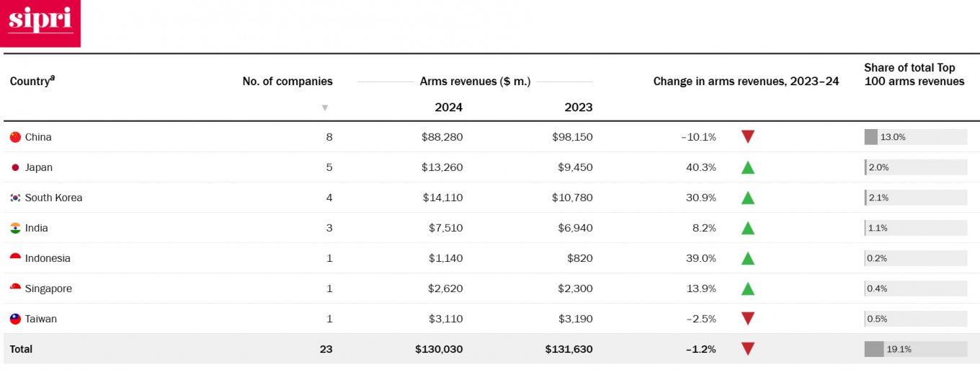Viewport: 980px width, 370px height.
Task: Click the SIPRI logo
Action: [40, 23]
